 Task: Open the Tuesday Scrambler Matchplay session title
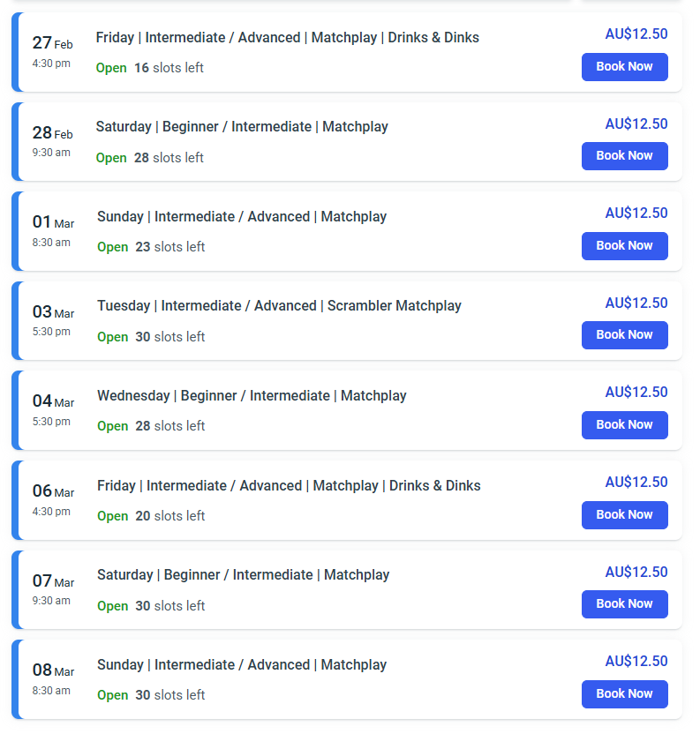point(279,305)
